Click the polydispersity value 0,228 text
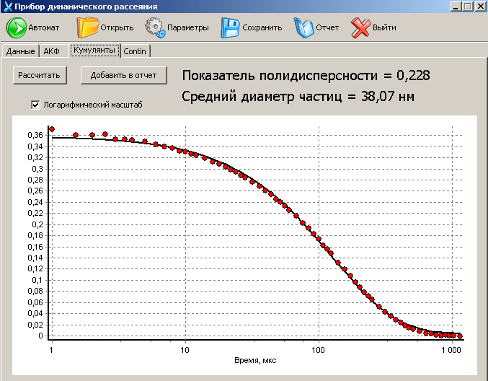Screen dimensions: 488x381 tap(413, 76)
